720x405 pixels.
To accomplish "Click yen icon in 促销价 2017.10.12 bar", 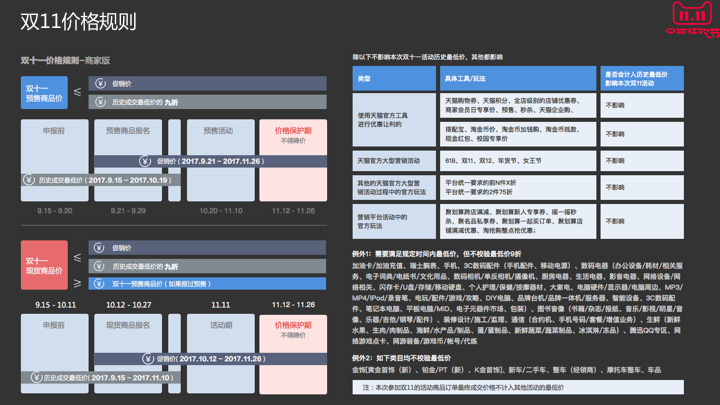I will (147, 359).
